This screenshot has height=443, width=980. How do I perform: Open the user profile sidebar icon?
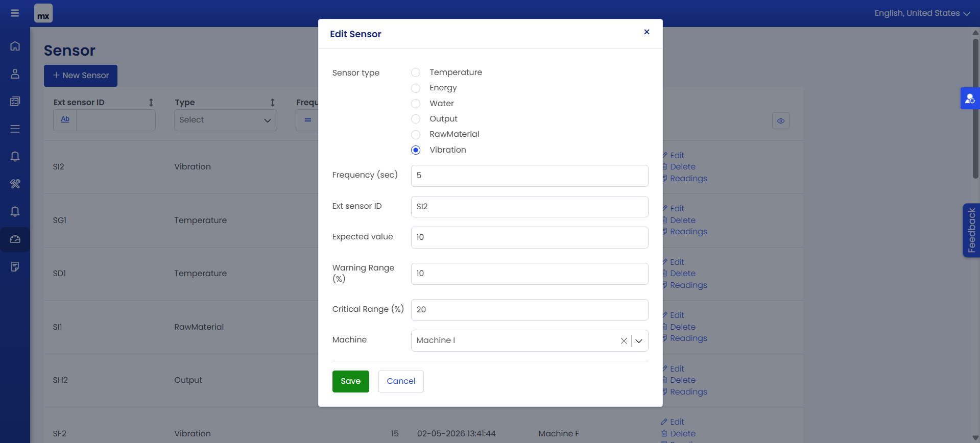(x=15, y=73)
